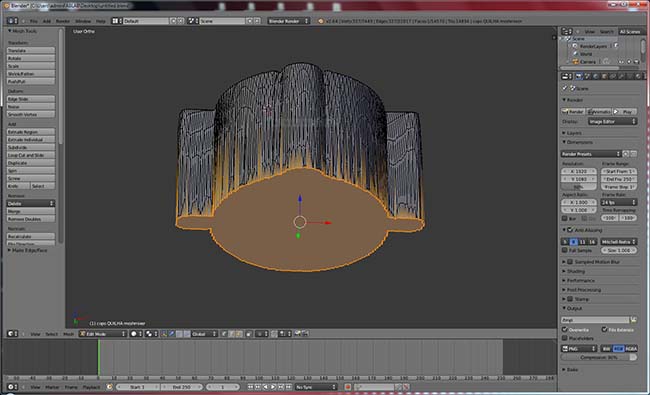Viewport: 650px width, 395px height.
Task: Expand the Shading panel
Action: [x=575, y=271]
